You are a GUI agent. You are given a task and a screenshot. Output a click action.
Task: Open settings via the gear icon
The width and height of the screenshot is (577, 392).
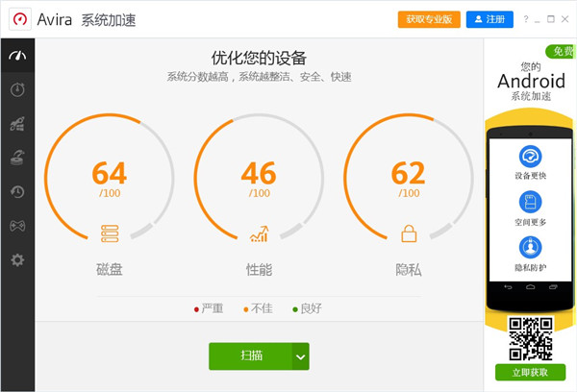[x=17, y=260]
